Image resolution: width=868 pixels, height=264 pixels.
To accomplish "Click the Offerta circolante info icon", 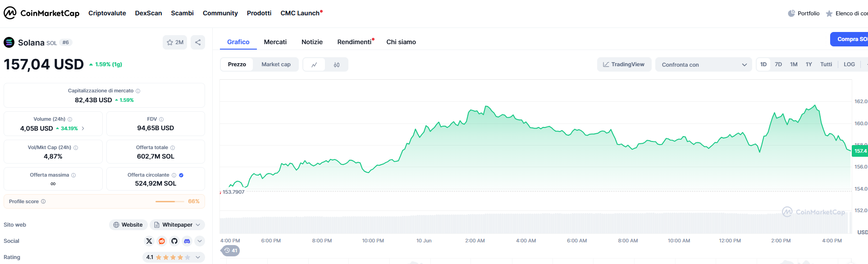I will click(174, 175).
